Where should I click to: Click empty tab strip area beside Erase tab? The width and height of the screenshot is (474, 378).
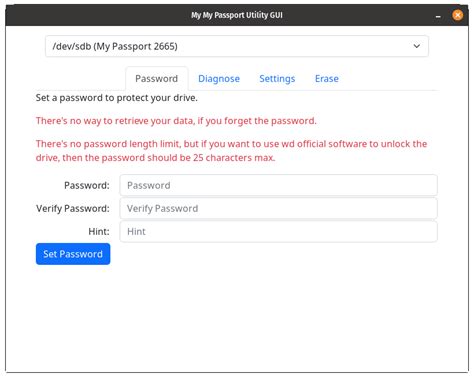392,79
